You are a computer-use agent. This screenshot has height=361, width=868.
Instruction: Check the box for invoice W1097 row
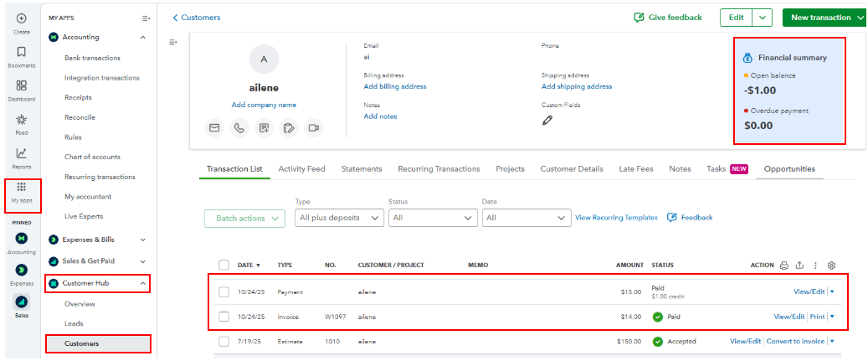[x=223, y=317]
